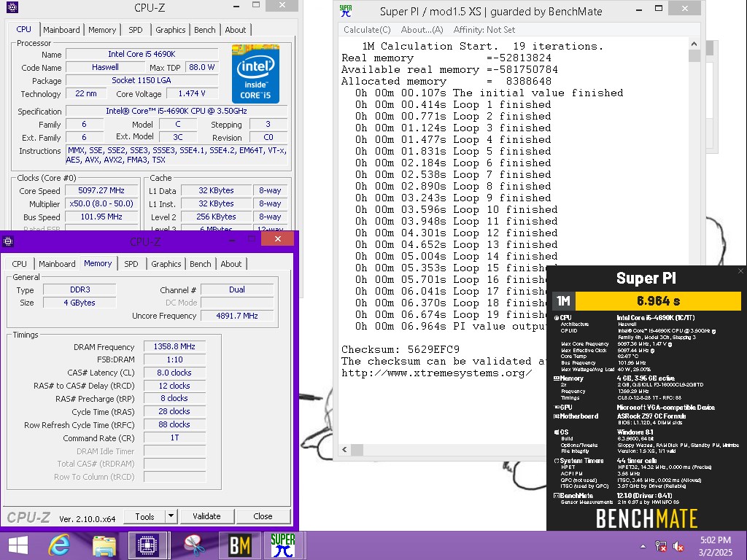
Task: Open BenchMate from the taskbar BM icon
Action: pyautogui.click(x=239, y=545)
